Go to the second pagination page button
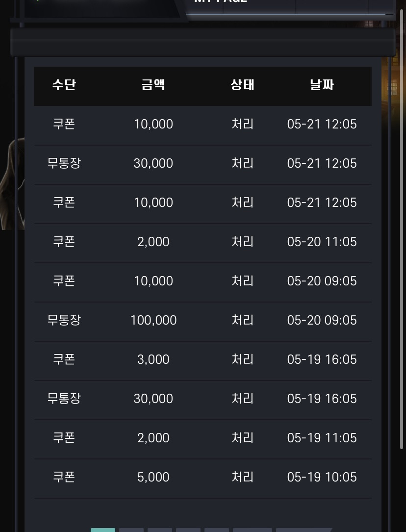 (131, 530)
